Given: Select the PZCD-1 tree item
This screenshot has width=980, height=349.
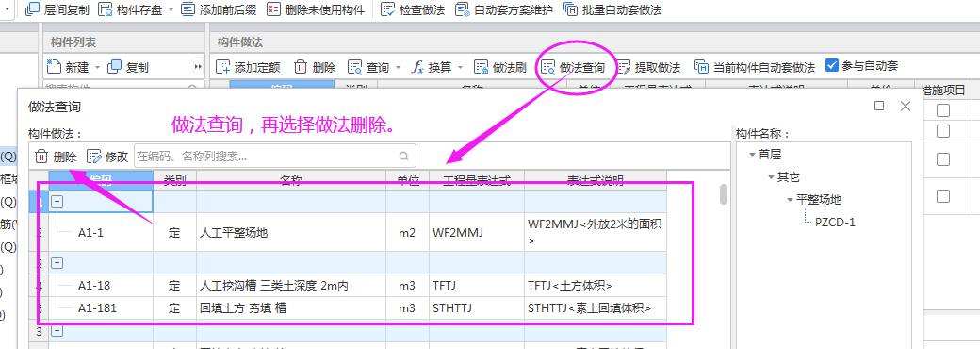Looking at the screenshot, I should pos(835,222).
